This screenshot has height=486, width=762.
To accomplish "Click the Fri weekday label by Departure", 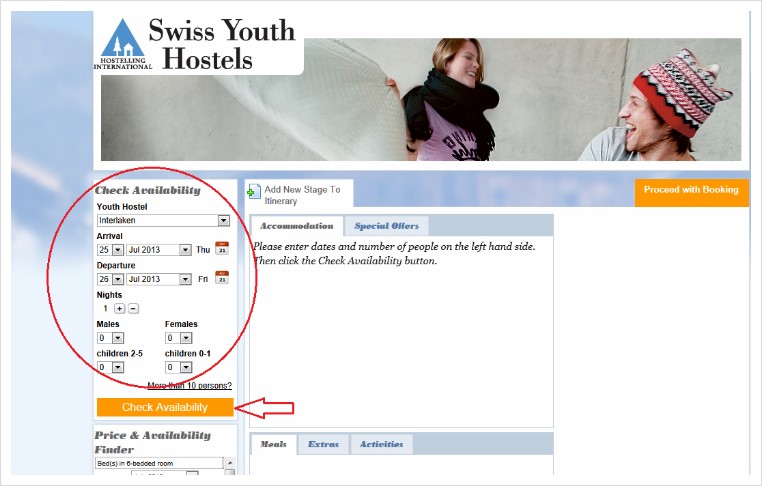I will pos(203,279).
